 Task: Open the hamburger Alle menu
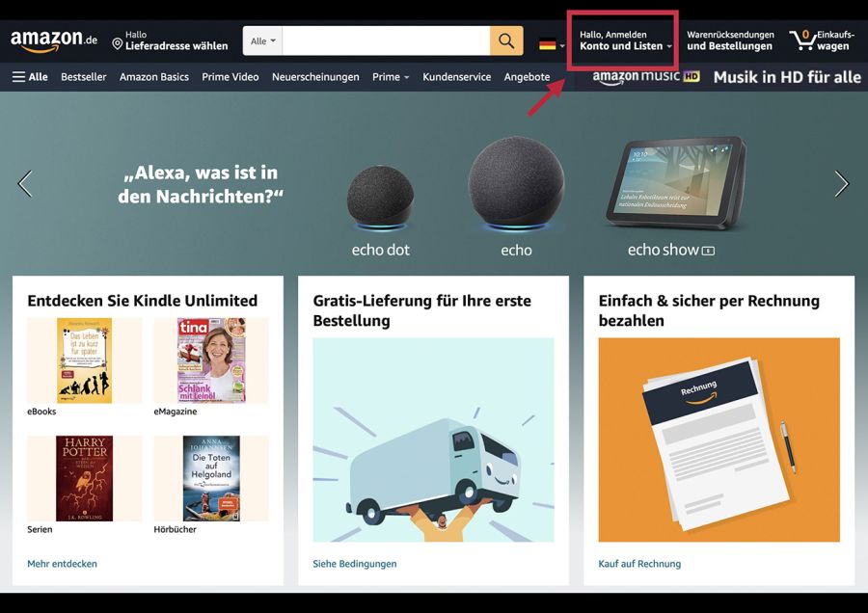30,77
